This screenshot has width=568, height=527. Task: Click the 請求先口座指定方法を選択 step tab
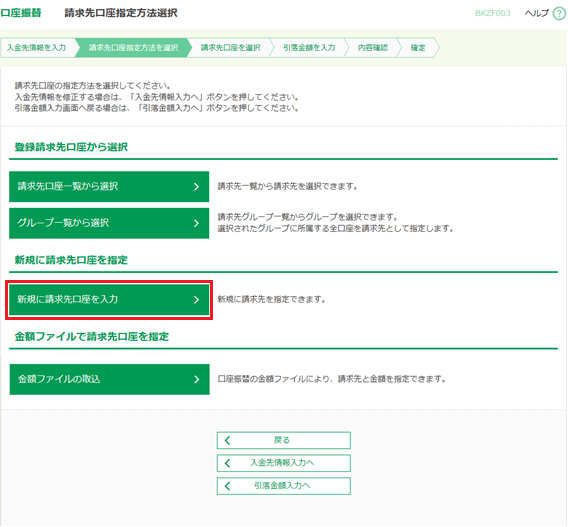point(133,47)
